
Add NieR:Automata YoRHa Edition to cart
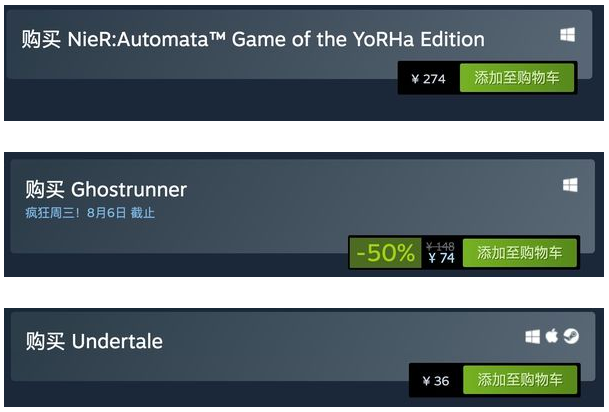pyautogui.click(x=517, y=78)
